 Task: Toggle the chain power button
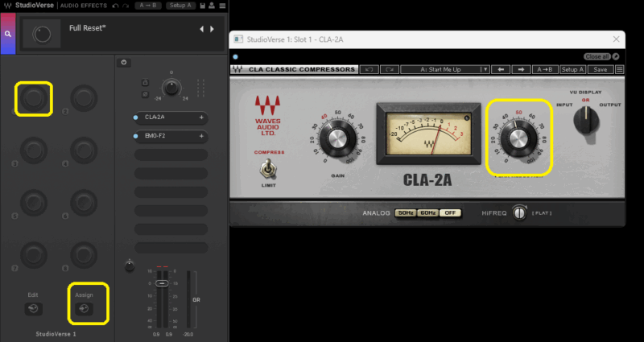124,63
